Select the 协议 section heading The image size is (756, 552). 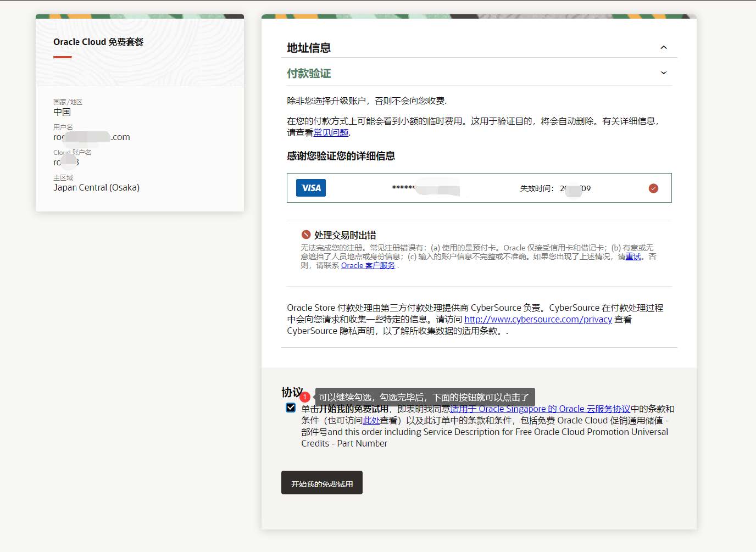(292, 392)
